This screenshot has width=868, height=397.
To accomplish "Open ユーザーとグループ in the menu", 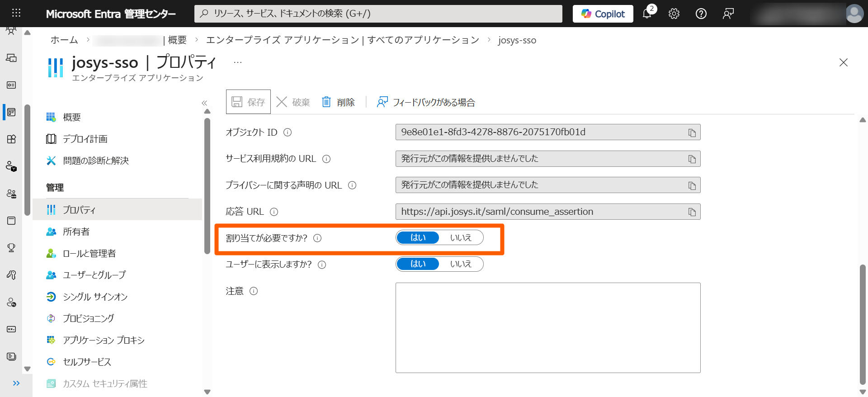I will [94, 275].
